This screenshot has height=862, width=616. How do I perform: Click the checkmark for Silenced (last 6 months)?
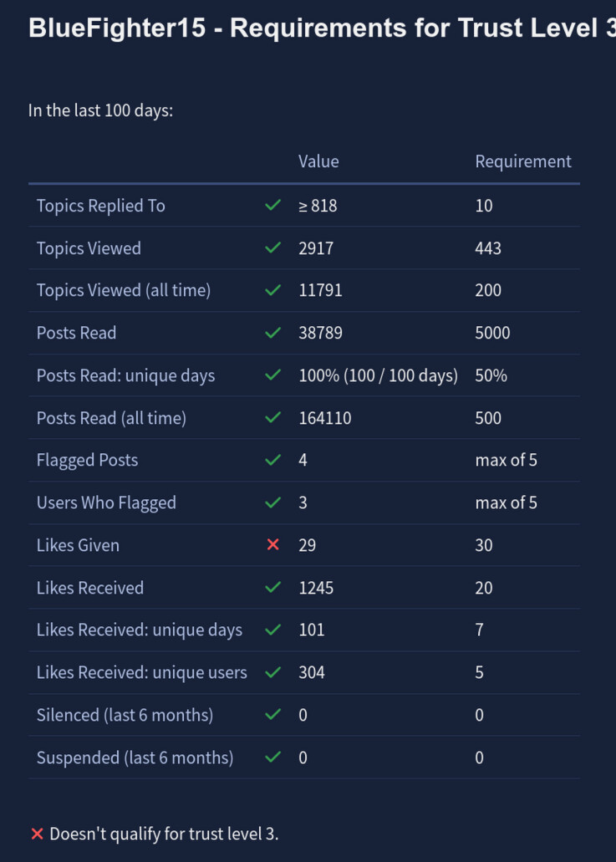coord(272,715)
